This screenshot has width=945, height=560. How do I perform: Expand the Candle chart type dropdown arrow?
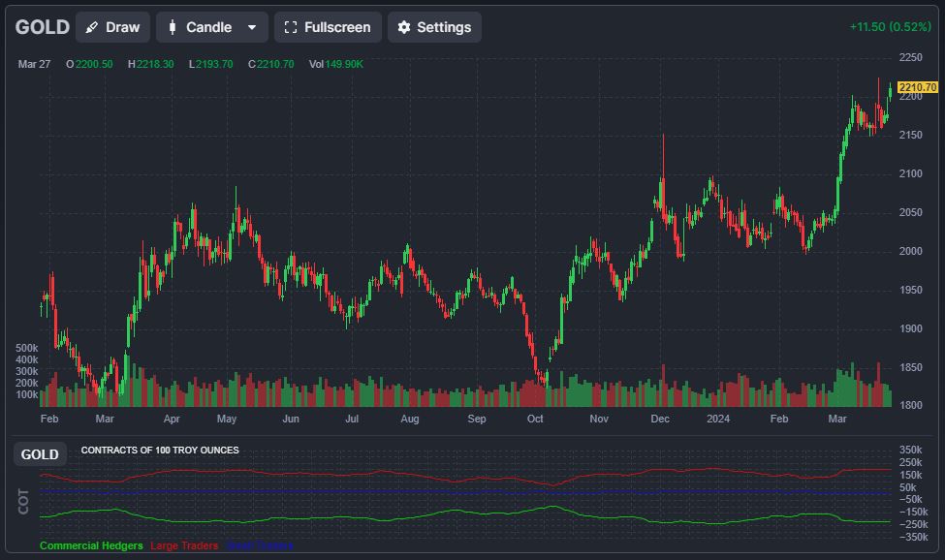click(x=252, y=27)
